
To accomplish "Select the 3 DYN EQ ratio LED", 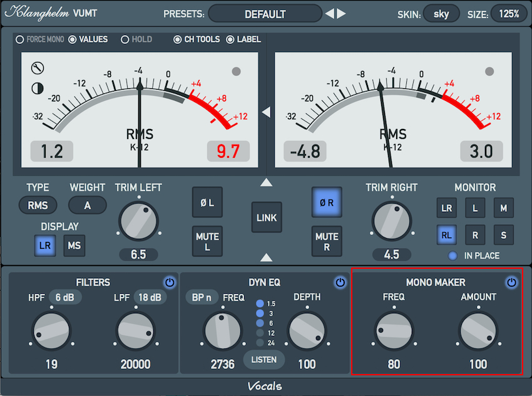I will [260, 313].
